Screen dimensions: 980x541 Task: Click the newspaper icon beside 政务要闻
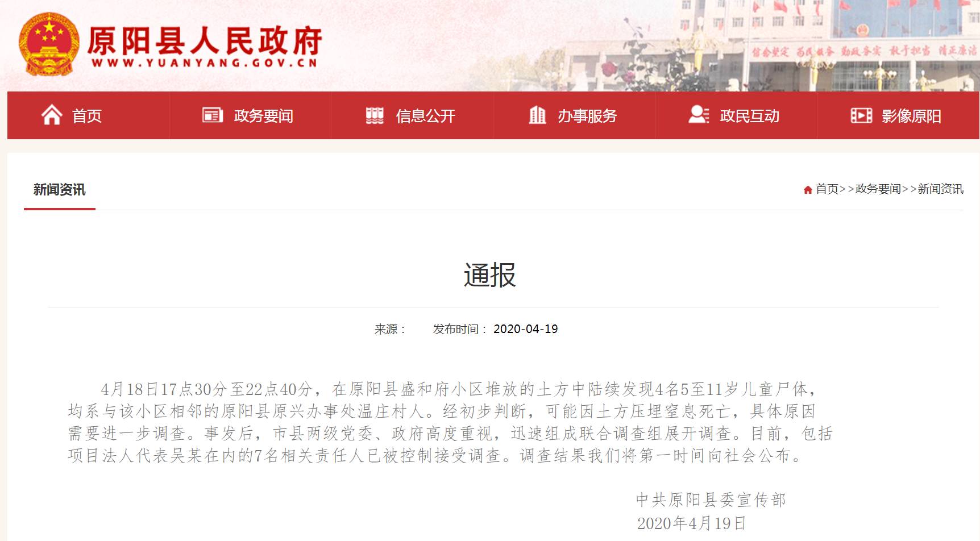(x=213, y=115)
